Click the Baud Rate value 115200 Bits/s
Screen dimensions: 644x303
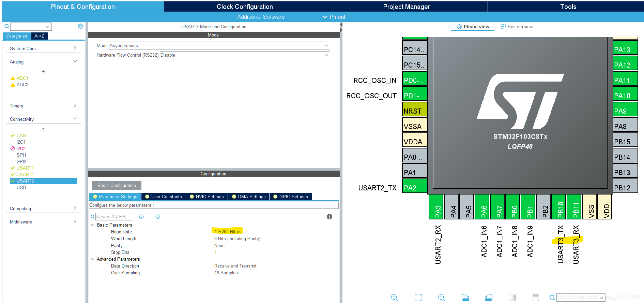pyautogui.click(x=228, y=232)
